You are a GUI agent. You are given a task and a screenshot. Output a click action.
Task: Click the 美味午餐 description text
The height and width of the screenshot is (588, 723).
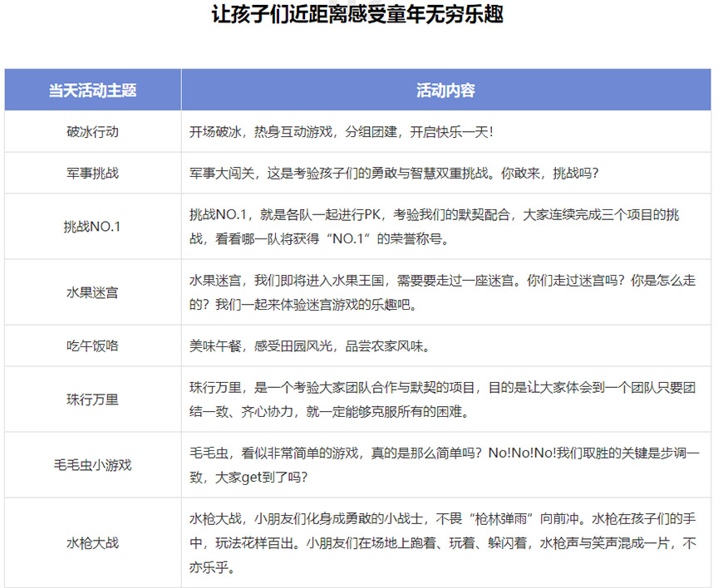click(x=307, y=345)
